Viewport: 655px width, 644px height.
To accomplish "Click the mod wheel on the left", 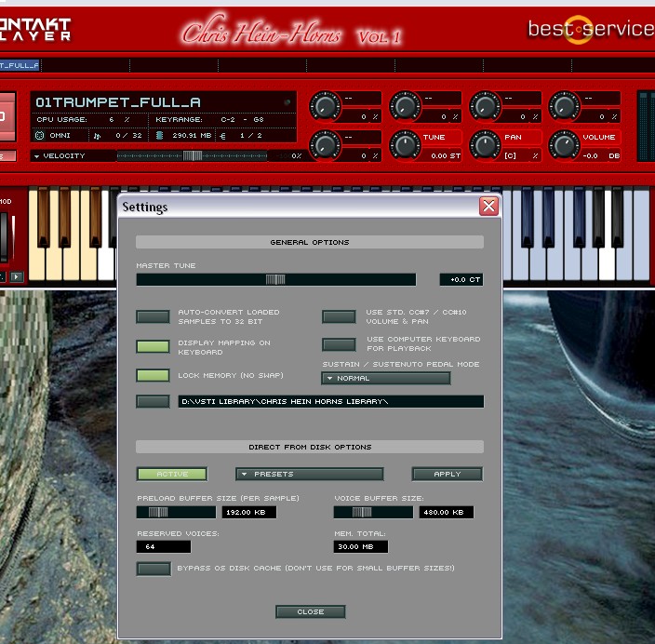I will (x=4, y=236).
